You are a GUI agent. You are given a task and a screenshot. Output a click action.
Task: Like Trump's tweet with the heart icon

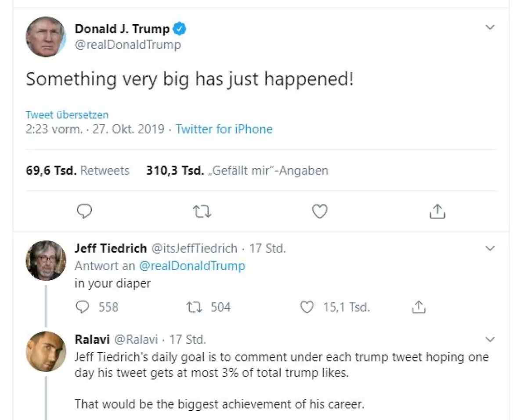pos(320,211)
